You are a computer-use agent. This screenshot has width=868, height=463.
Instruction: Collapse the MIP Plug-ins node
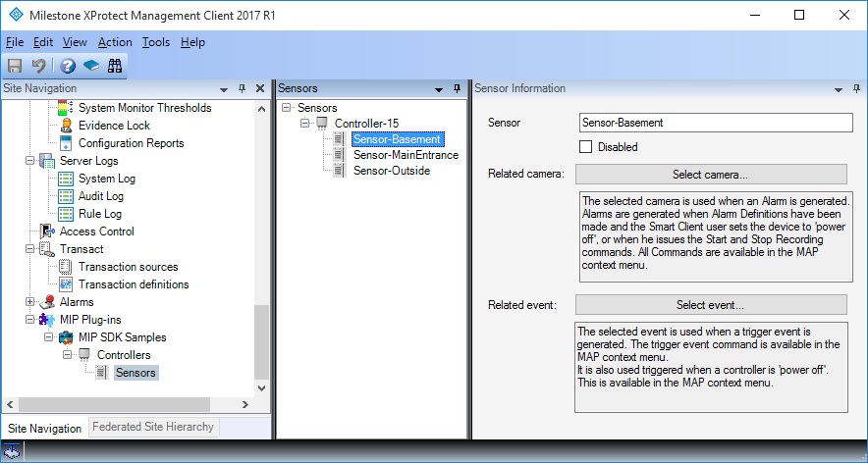[29, 320]
